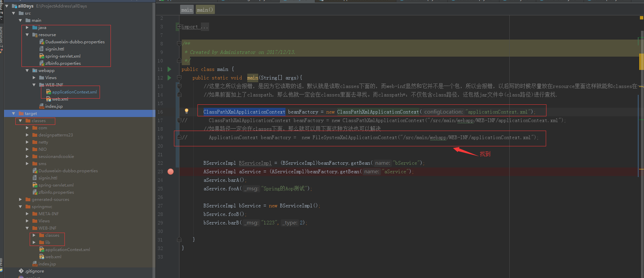Open index.jsp under webapp
The height and width of the screenshot is (278, 644).
pos(54,106)
